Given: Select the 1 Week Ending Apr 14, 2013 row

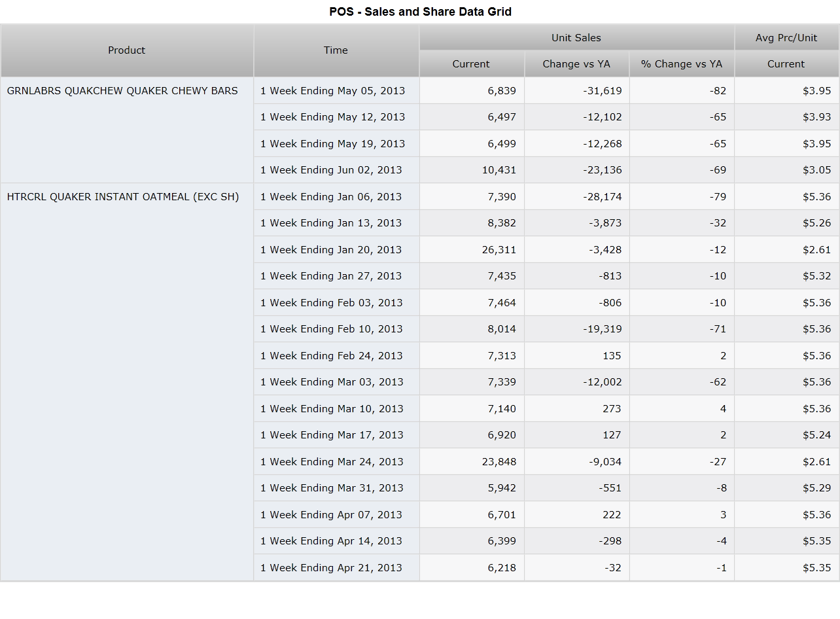Looking at the screenshot, I should pos(336,541).
